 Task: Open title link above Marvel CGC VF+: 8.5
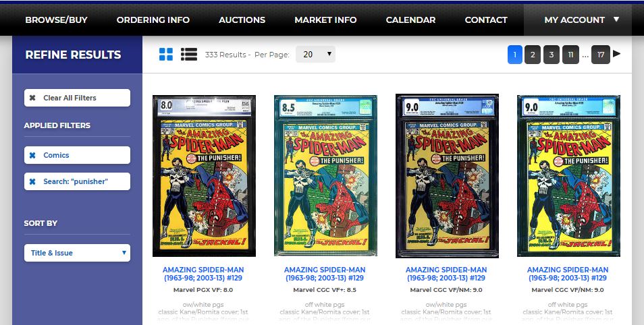coord(325,274)
